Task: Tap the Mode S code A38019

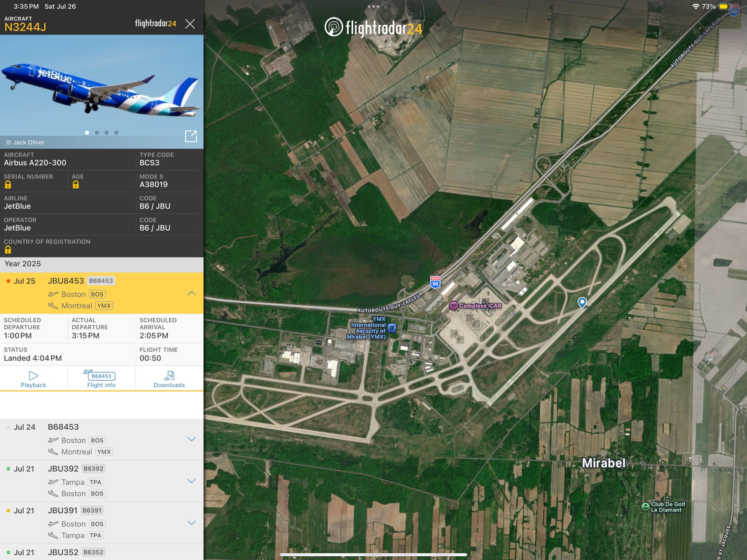Action: click(x=154, y=185)
